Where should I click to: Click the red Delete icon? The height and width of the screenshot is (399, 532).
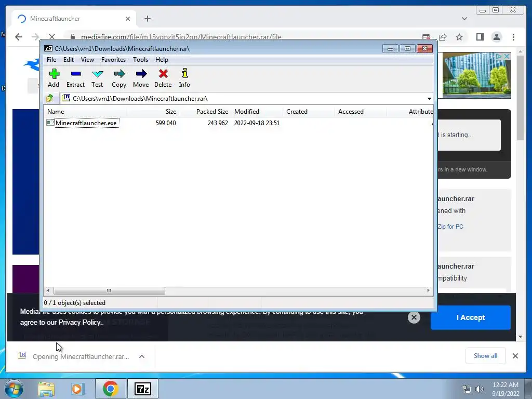[163, 78]
